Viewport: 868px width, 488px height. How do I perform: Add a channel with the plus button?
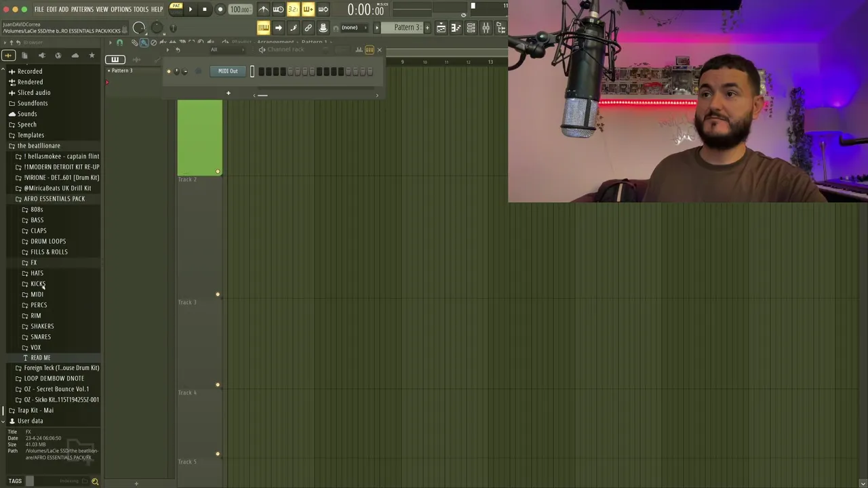pyautogui.click(x=229, y=94)
